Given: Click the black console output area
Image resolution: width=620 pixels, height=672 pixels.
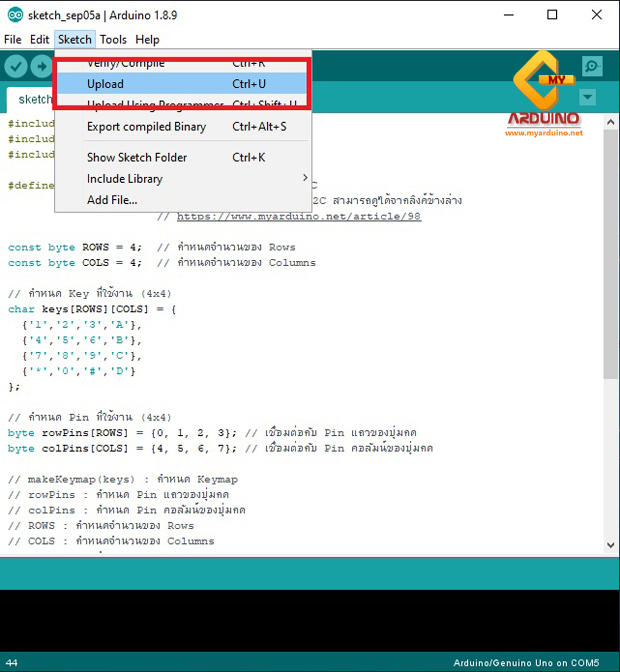Looking at the screenshot, I should click(x=310, y=620).
